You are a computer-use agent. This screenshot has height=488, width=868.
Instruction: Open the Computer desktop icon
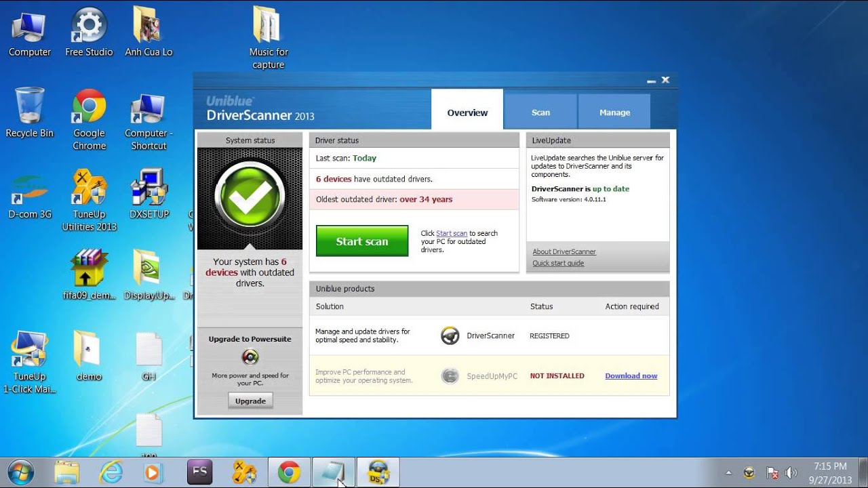point(29,33)
